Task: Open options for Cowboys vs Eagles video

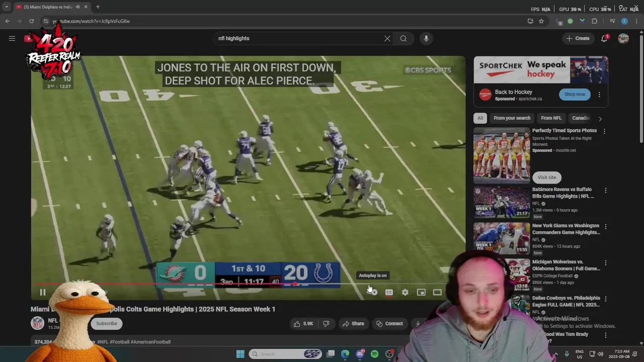Action: pos(605,299)
